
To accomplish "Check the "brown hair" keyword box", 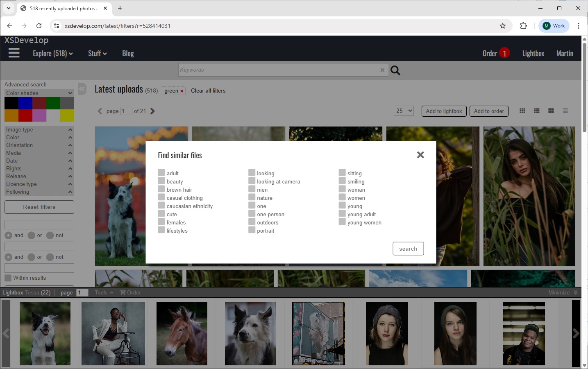I will 161,189.
